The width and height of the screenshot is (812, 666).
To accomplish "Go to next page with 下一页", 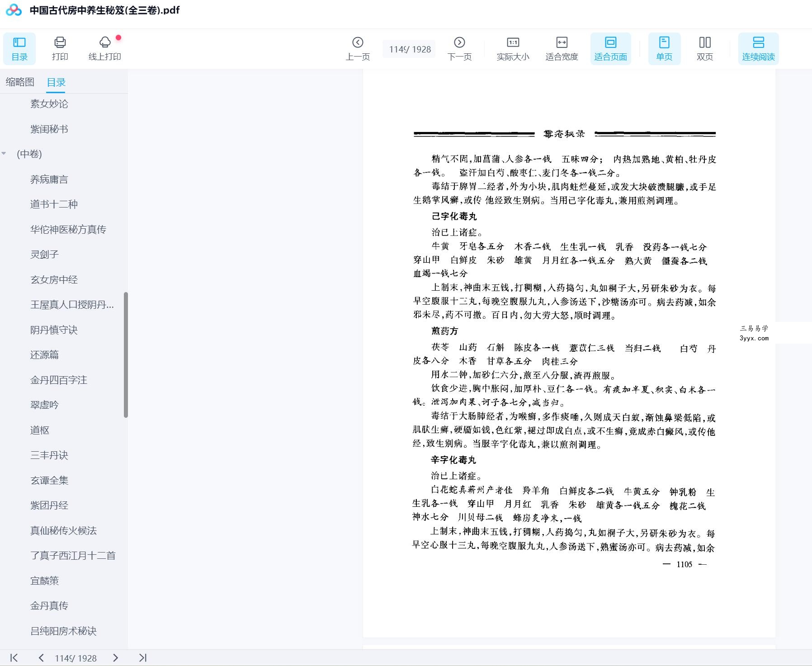I will coord(459,49).
